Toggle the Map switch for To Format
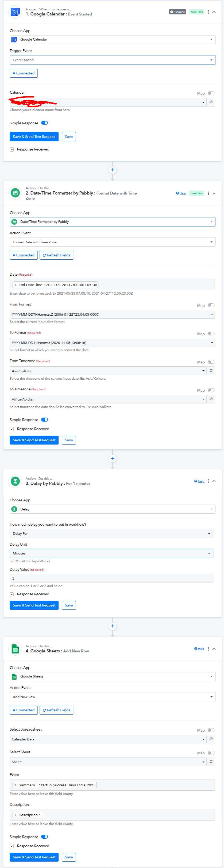Viewport: 224px width, 868px height. click(211, 334)
